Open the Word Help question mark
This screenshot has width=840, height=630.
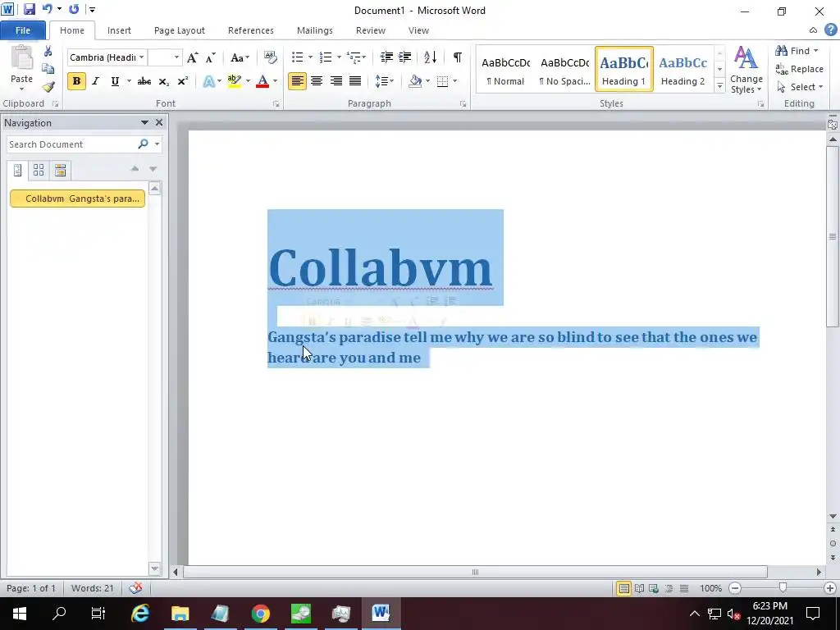pos(831,30)
